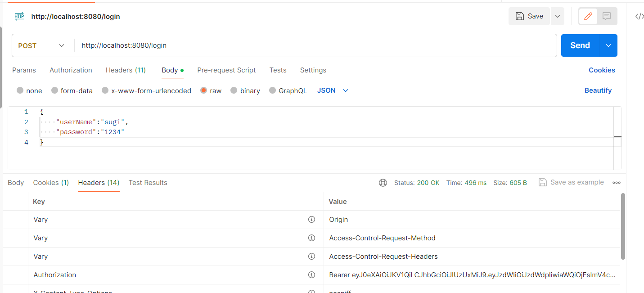Click info icon for Access-Control-Request-Headers row

(x=311, y=257)
